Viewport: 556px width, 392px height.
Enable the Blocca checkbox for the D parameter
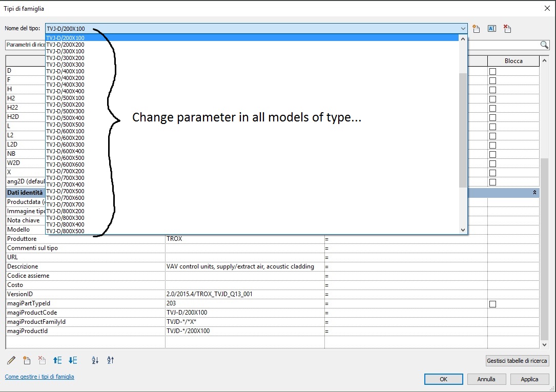[x=492, y=71]
